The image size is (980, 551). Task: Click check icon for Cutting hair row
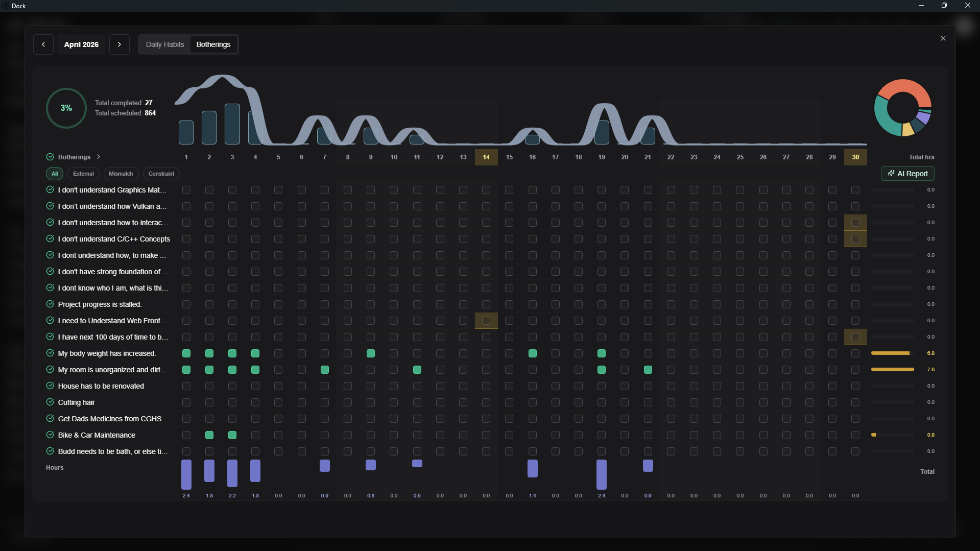[50, 402]
